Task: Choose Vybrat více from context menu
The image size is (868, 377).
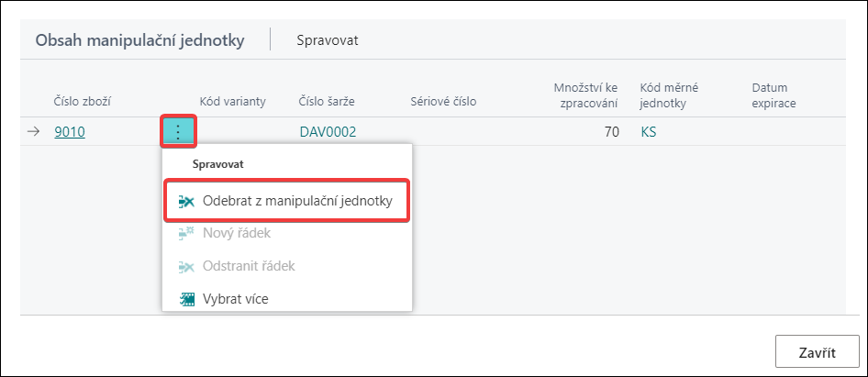Action: pos(287,299)
